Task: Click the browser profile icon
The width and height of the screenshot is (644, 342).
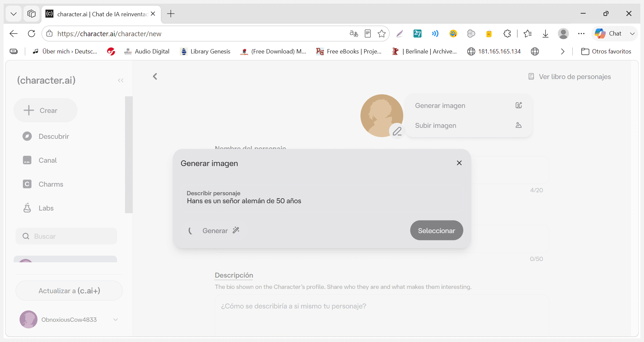Action: (563, 34)
